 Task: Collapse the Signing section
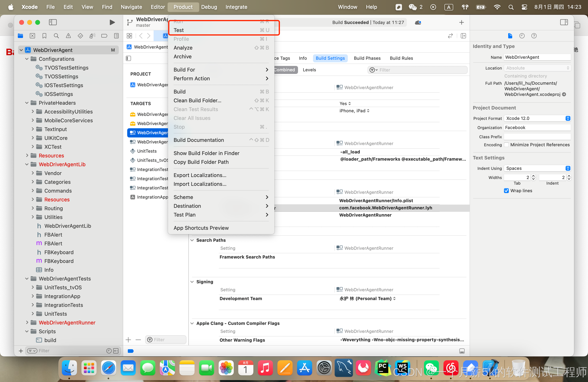[192, 282]
